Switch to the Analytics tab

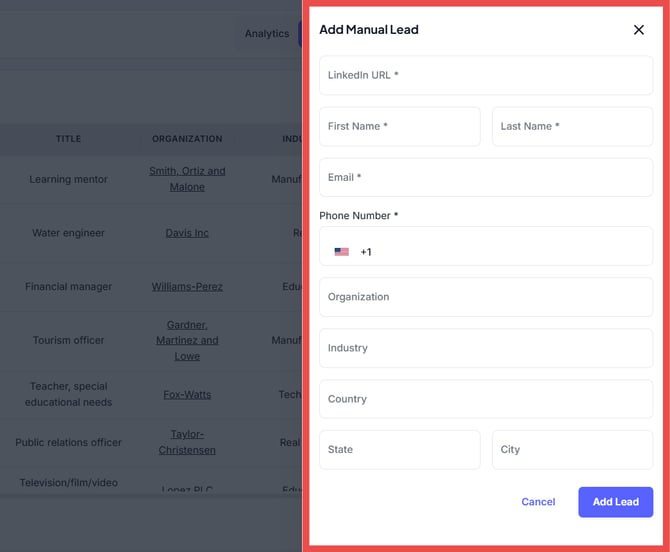[x=267, y=34]
